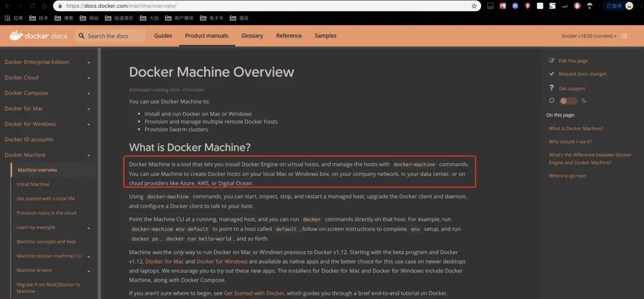Collapse the Docker Machine sidebar section
Viewport: 644px width, 299px height.
[89, 155]
